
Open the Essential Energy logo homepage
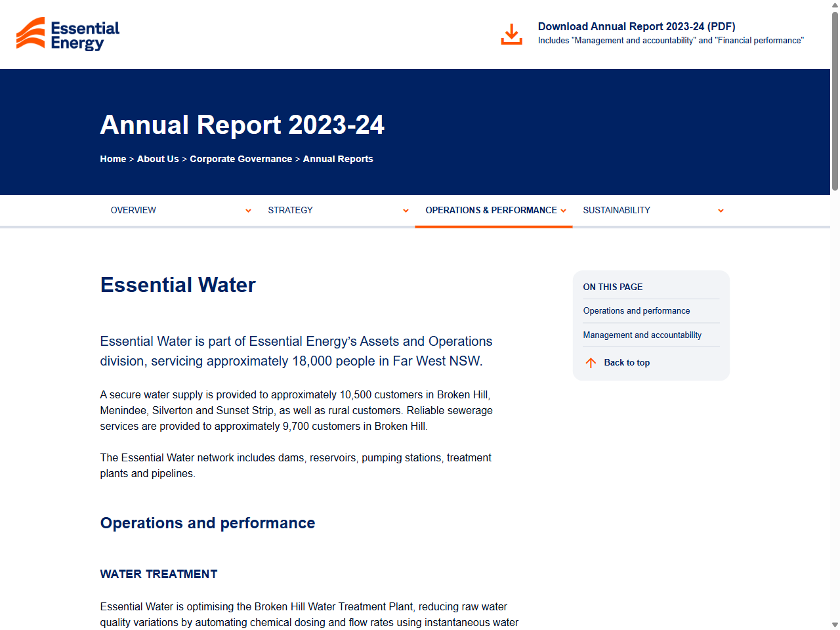[x=68, y=34]
